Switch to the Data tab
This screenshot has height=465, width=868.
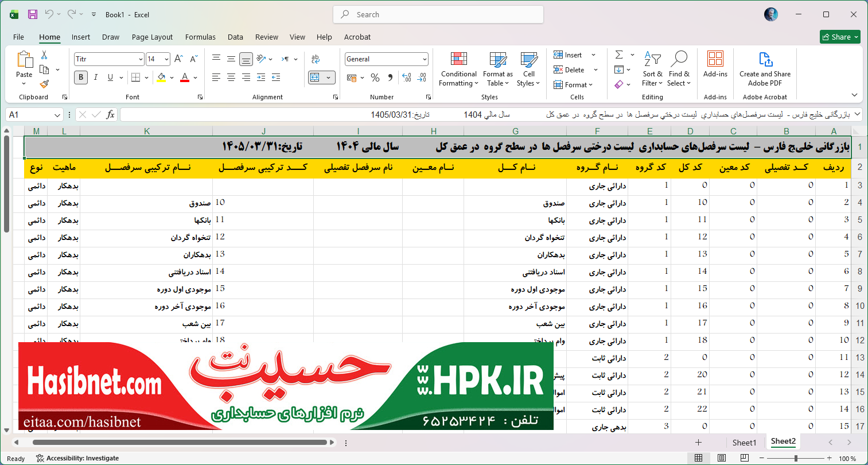click(235, 37)
